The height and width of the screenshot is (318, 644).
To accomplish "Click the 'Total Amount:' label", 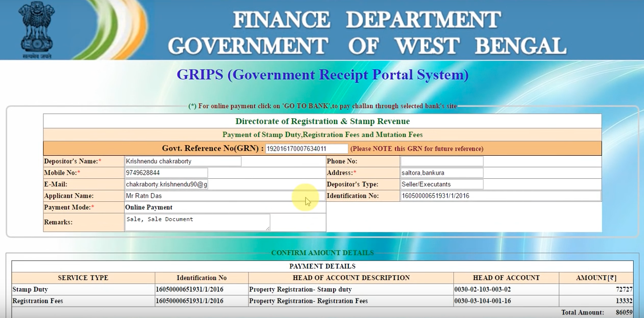I will point(583,312).
